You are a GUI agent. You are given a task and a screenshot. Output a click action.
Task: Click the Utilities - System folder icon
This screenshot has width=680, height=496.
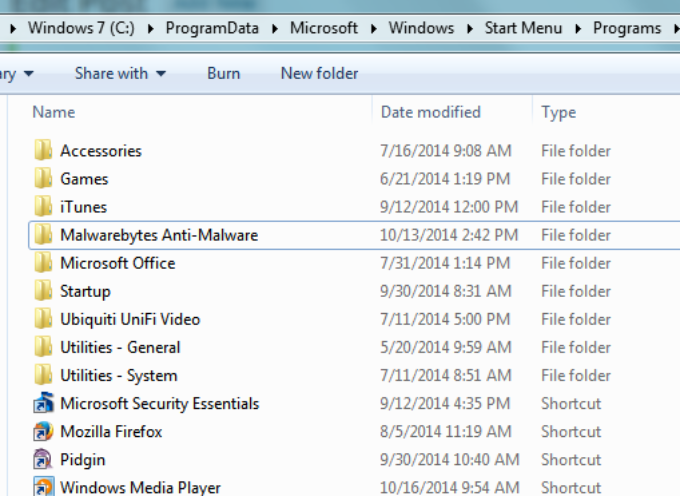click(43, 375)
